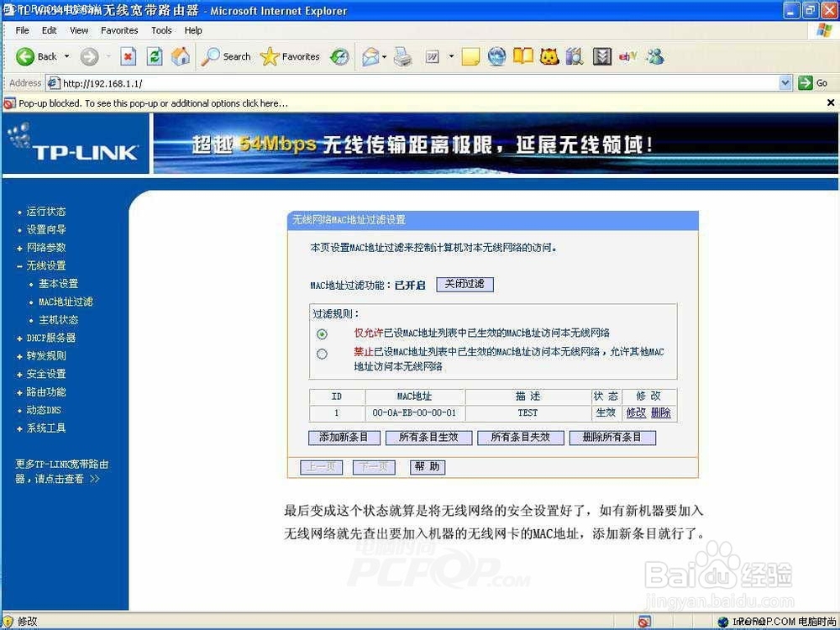This screenshot has height=630, width=840.
Task: Open the Mail button dropdown arrow
Action: 385,56
